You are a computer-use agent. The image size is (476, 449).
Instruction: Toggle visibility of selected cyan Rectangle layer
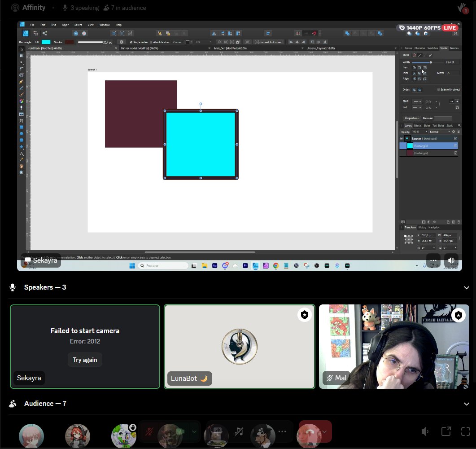point(455,146)
